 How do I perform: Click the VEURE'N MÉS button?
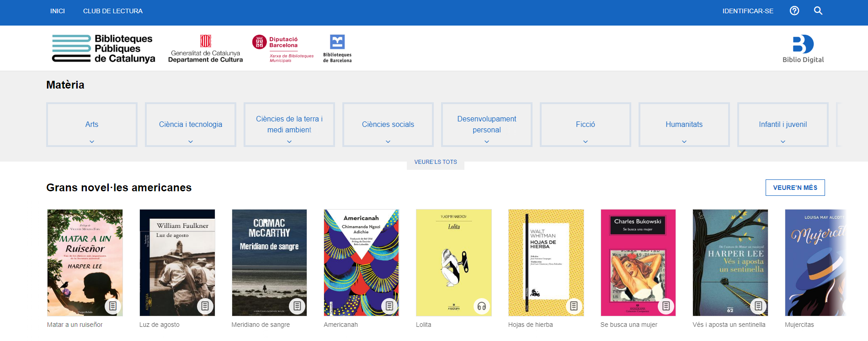click(x=795, y=188)
